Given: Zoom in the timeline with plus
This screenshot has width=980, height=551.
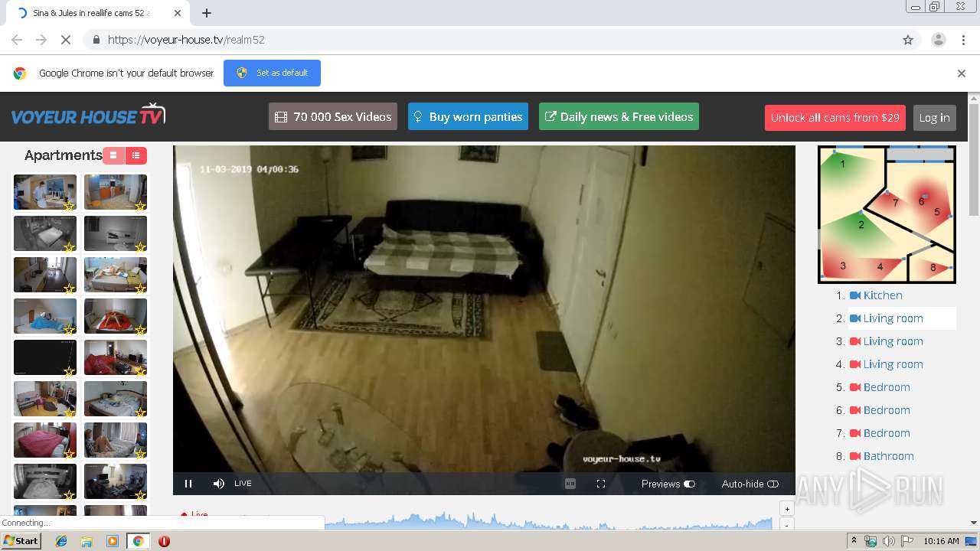Looking at the screenshot, I should click(786, 509).
